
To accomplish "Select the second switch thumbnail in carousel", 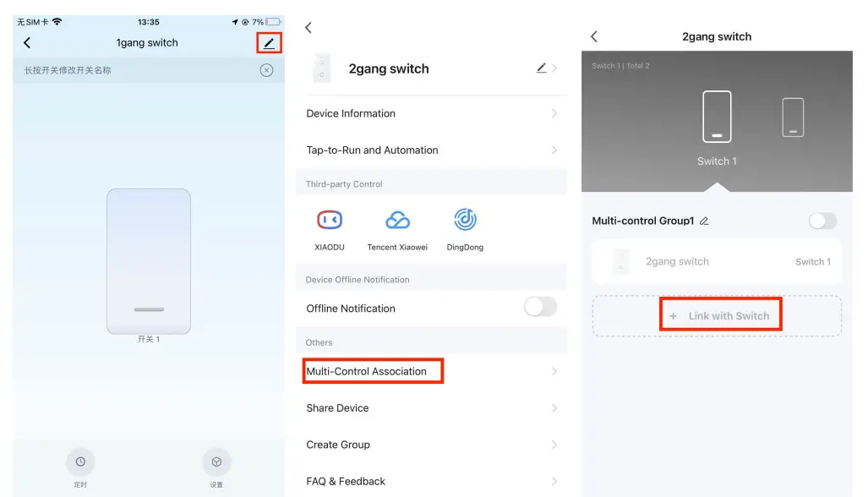I will 793,117.
